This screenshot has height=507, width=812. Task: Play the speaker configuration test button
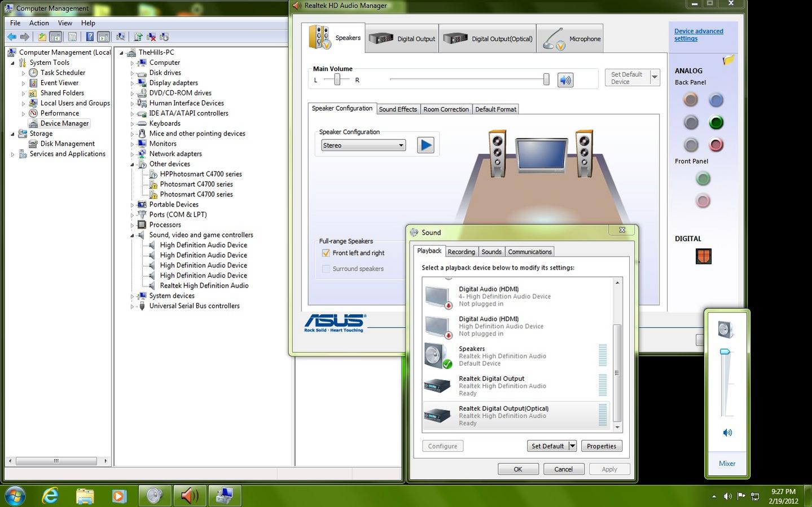[x=425, y=145]
